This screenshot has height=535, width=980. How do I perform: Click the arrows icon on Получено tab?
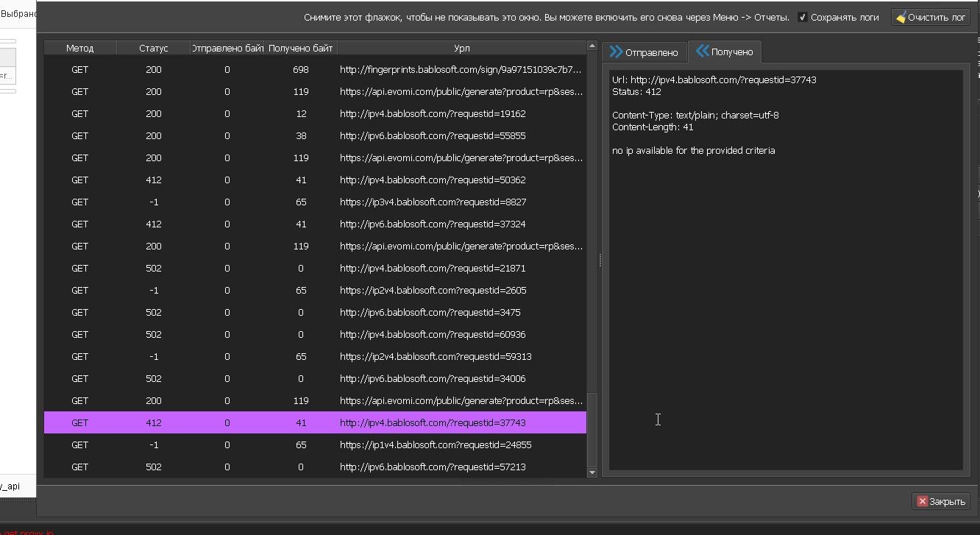(703, 52)
